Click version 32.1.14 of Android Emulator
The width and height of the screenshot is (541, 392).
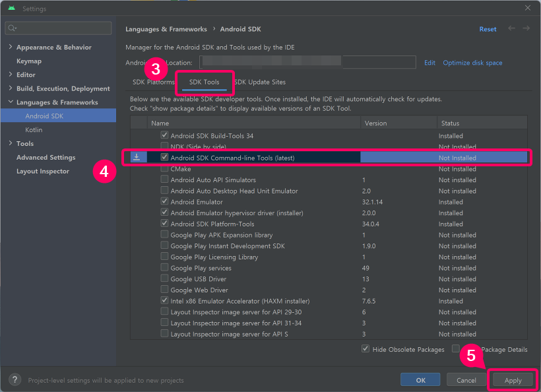[372, 202]
